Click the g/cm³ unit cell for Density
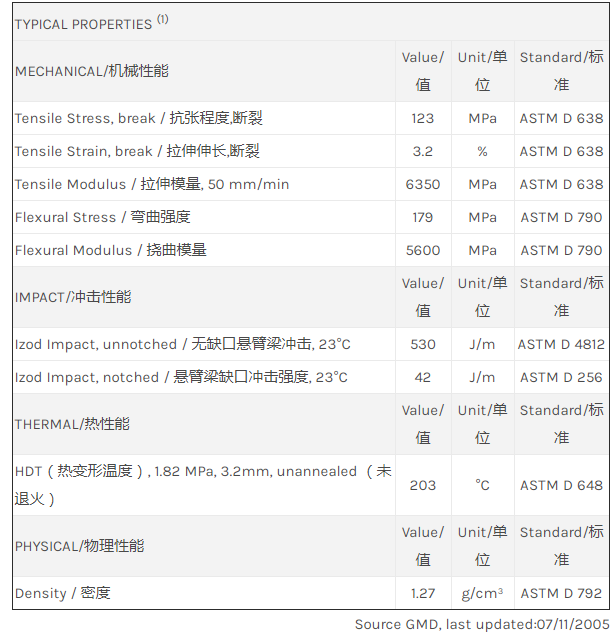 (482, 593)
